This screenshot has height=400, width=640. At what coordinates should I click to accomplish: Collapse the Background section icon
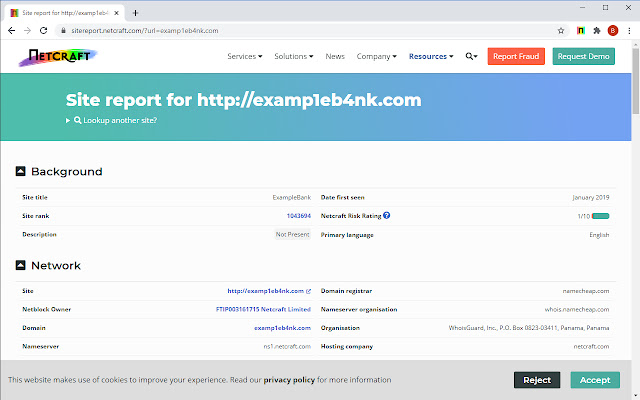tap(20, 171)
